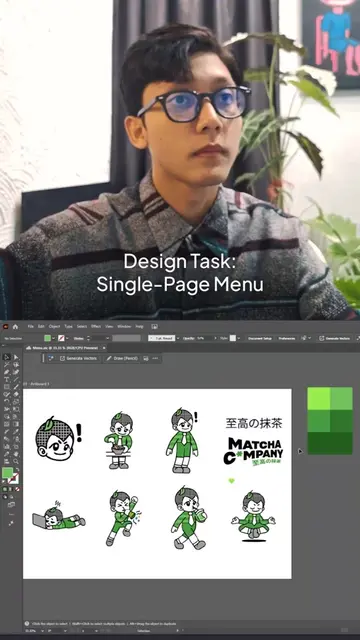
Task: Set paint mode to None
Action: [17, 489]
